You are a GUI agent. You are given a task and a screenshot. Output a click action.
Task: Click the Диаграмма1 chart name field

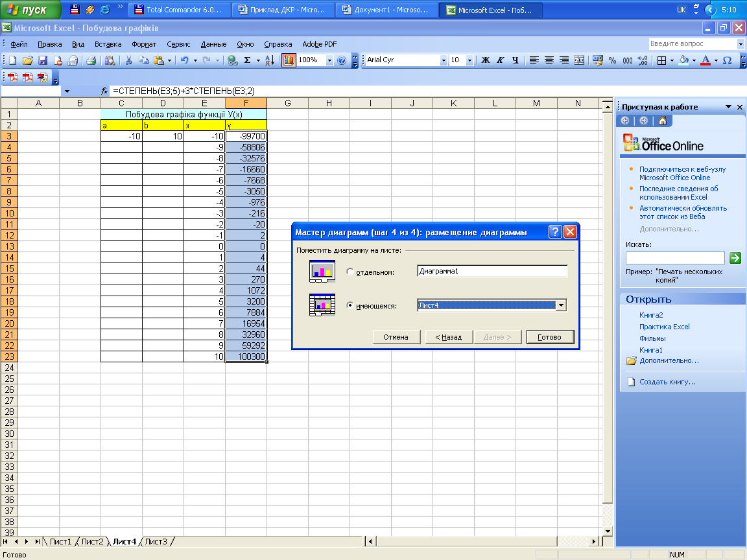tap(492, 271)
